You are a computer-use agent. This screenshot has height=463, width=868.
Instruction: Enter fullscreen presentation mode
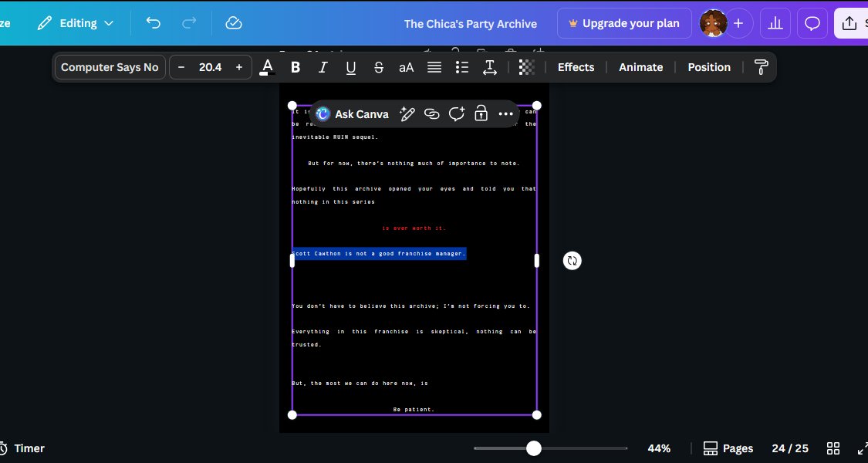(x=862, y=448)
